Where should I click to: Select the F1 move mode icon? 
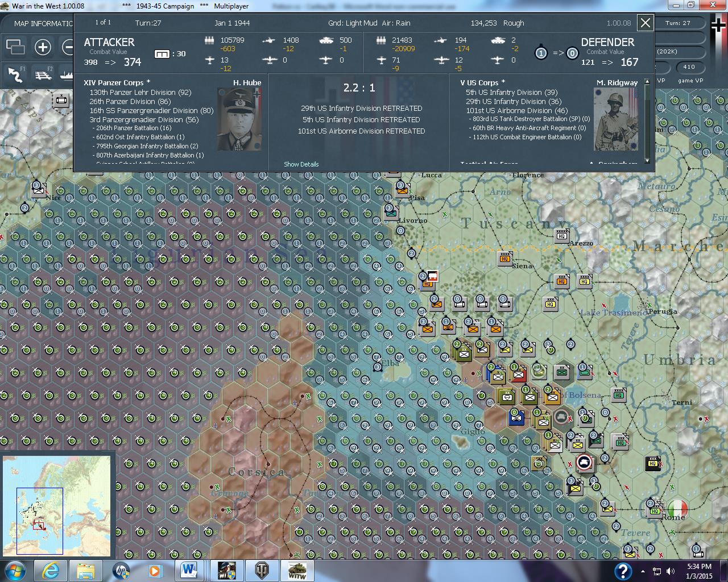coord(16,74)
